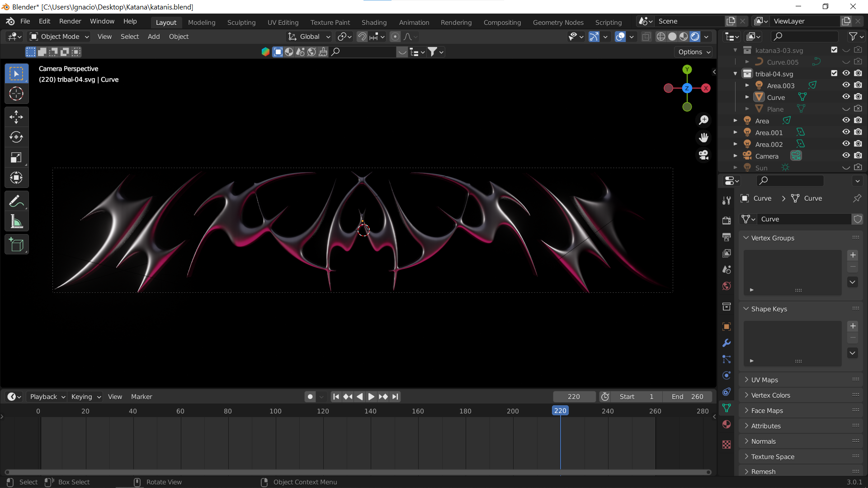Select the Rotate tool in toolbar
The height and width of the screenshot is (488, 868).
(16, 137)
